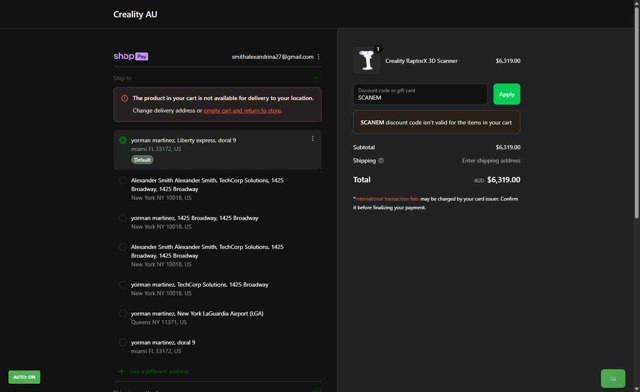Click the Default badge on the first address
Image resolution: width=640 pixels, height=392 pixels.
(142, 160)
